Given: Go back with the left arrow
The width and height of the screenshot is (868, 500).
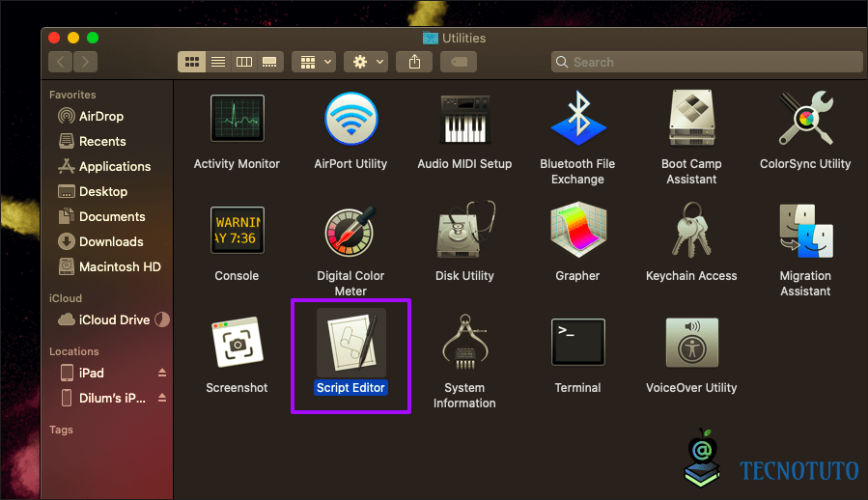Looking at the screenshot, I should click(x=60, y=62).
